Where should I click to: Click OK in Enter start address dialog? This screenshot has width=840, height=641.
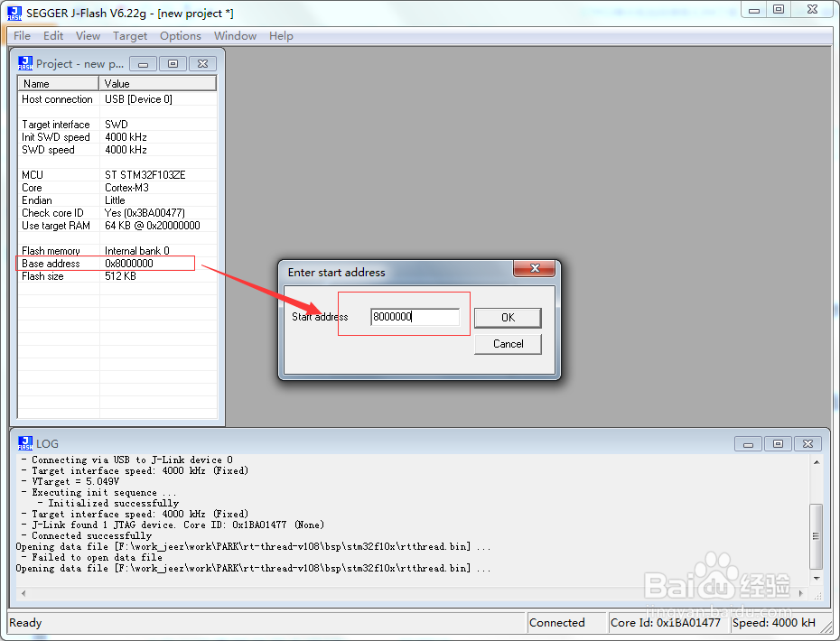(x=508, y=318)
